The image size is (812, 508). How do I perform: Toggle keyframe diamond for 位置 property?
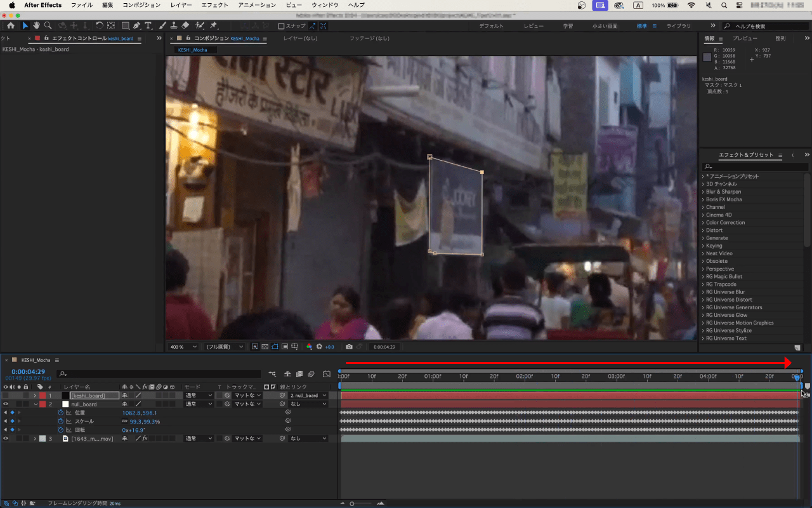(12, 413)
